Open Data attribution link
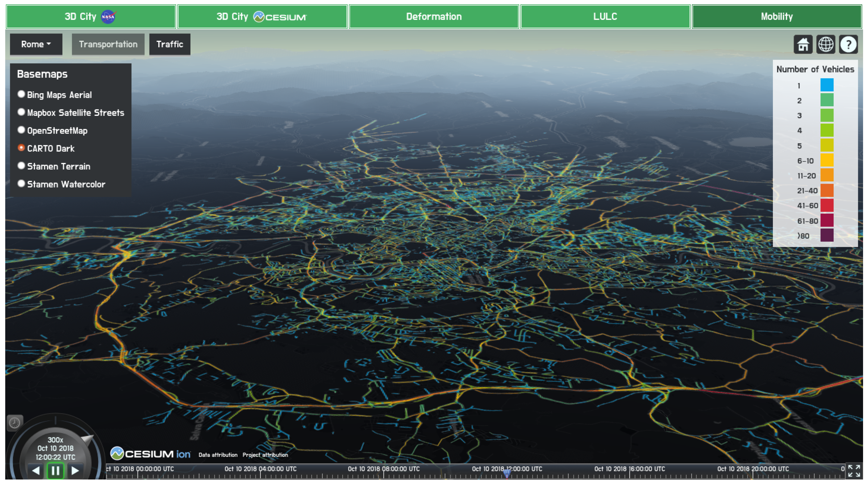The height and width of the screenshot is (483, 868). 218,455
